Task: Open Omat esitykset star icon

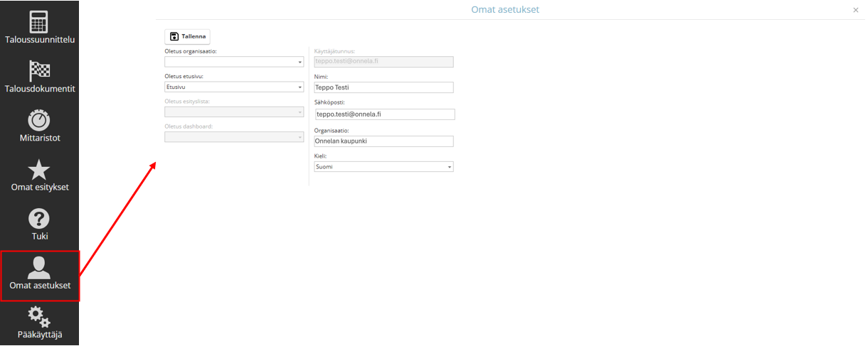Action: coord(39,169)
